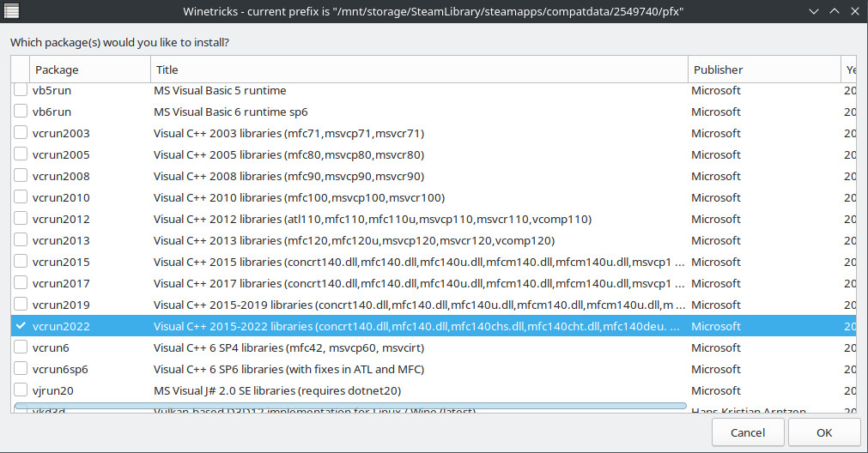This screenshot has width=868, height=453.
Task: Tick the vb6run package checkbox
Action: 21,112
